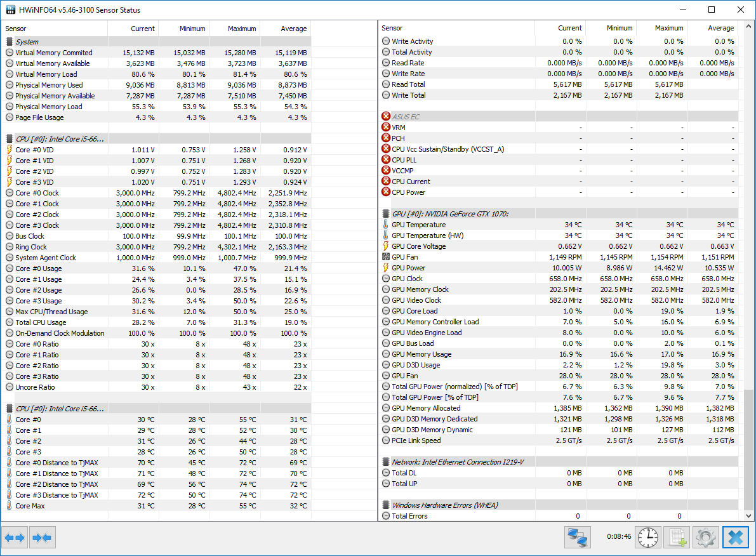Click the expand columns arrows button
The width and height of the screenshot is (756, 556).
point(15,538)
